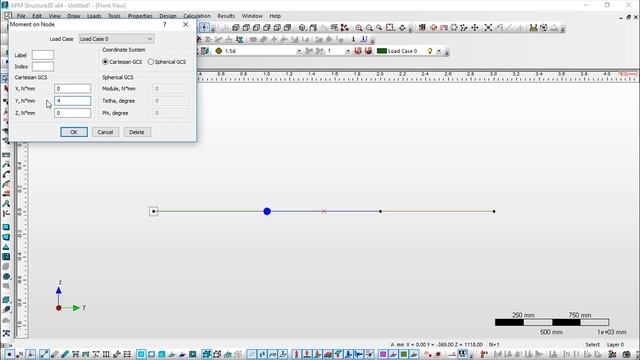Click OK in Moment on Node dialog
This screenshot has height=360, width=640.
pyautogui.click(x=74, y=132)
